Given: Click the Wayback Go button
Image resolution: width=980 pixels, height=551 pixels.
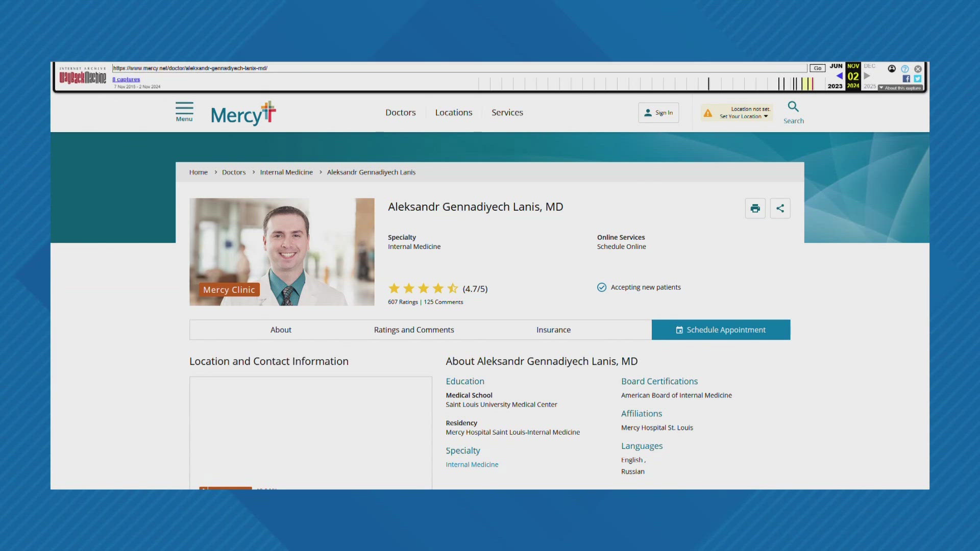Looking at the screenshot, I should (x=817, y=68).
